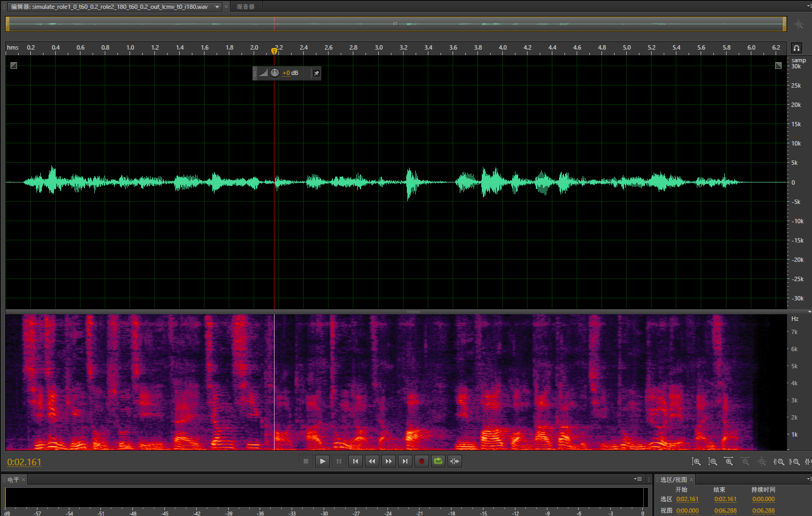812x516 pixels.
Task: Rewind the audio
Action: point(372,461)
